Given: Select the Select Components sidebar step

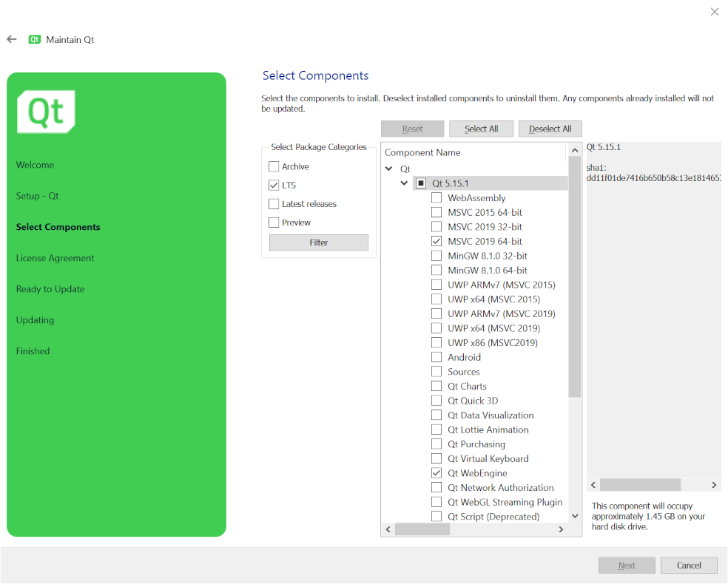Looking at the screenshot, I should [58, 227].
